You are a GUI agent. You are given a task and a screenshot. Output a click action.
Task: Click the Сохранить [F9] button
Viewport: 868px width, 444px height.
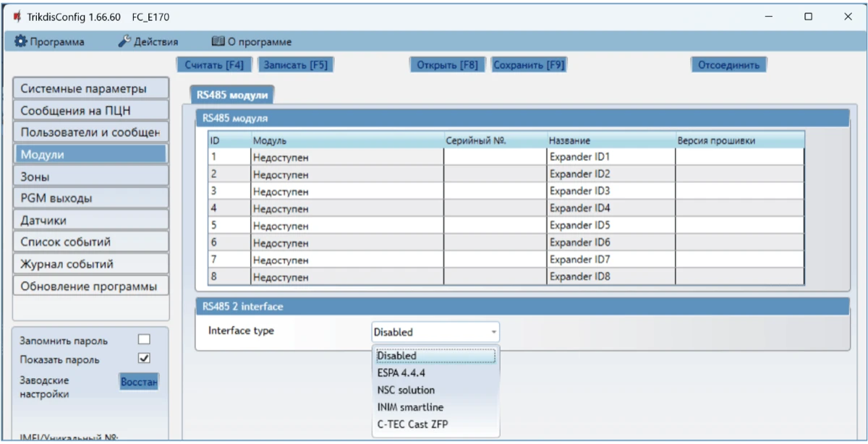pos(528,65)
